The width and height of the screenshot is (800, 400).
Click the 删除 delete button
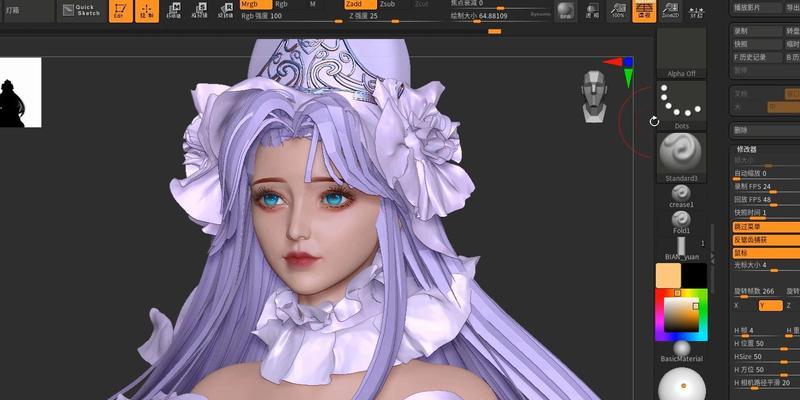coord(766,130)
